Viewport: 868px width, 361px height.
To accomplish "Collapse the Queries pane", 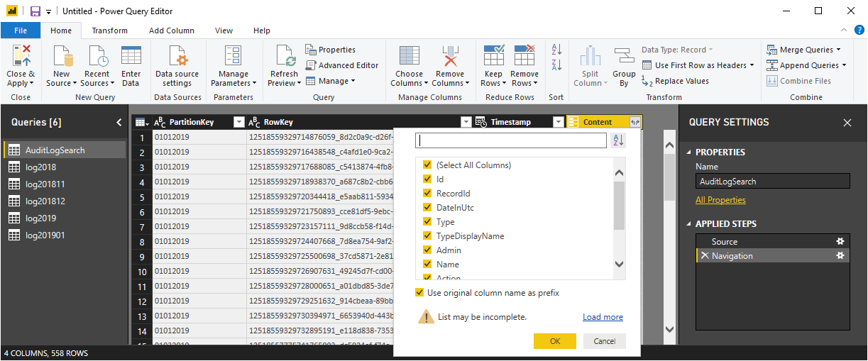I will click(x=119, y=122).
